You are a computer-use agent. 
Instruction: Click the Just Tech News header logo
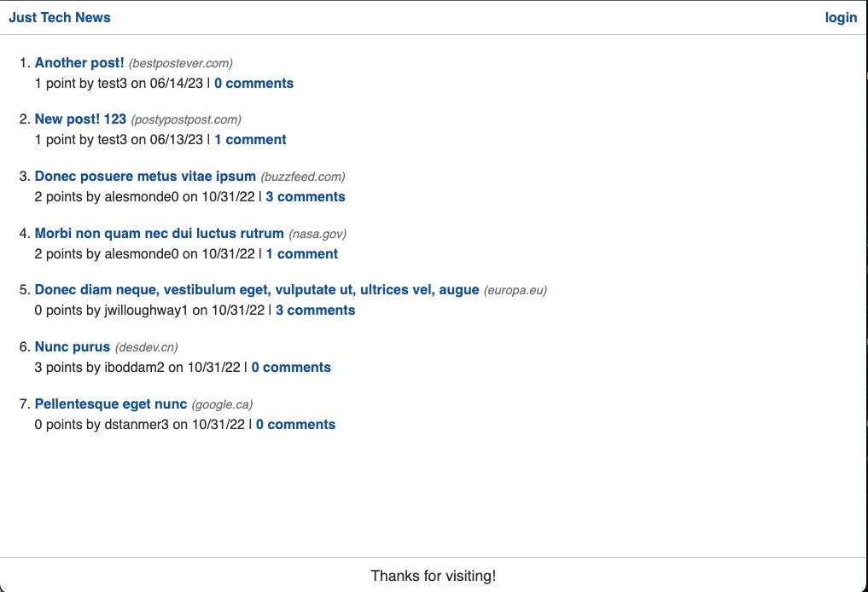[60, 17]
